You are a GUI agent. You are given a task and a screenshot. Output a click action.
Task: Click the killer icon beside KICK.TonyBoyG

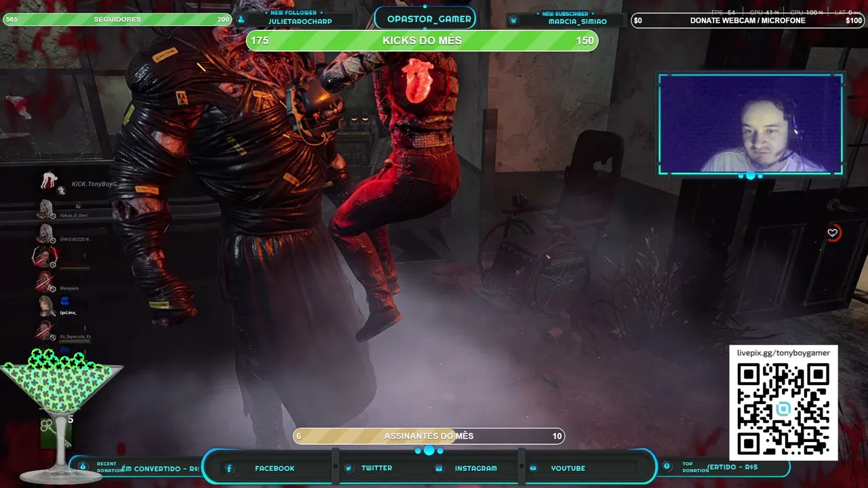point(49,180)
